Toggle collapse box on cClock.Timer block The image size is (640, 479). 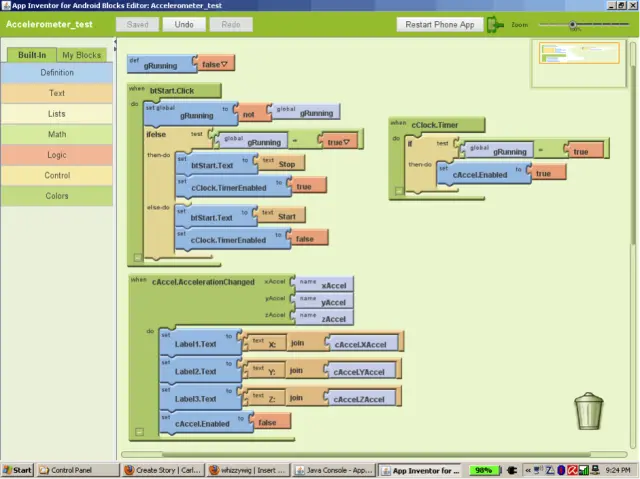pyautogui.click(x=398, y=190)
